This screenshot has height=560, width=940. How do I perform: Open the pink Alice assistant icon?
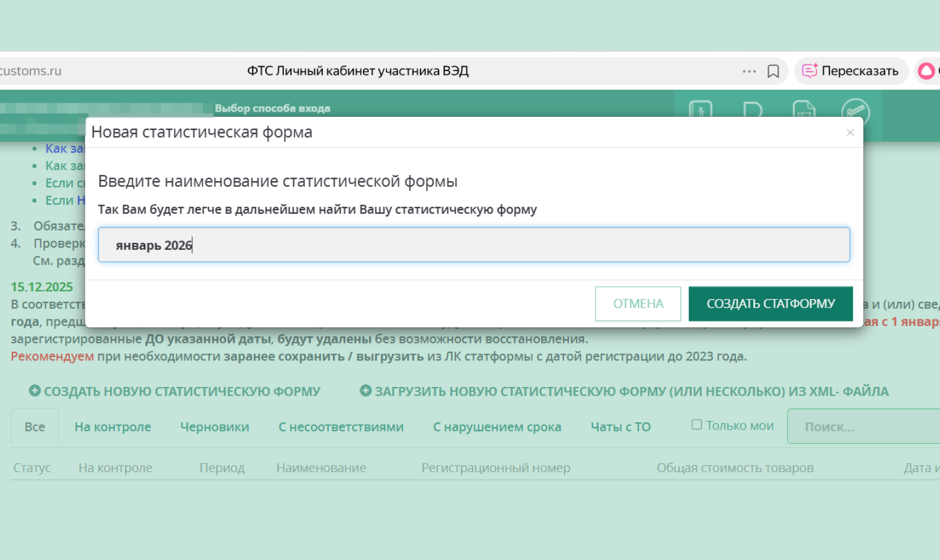[x=926, y=71]
